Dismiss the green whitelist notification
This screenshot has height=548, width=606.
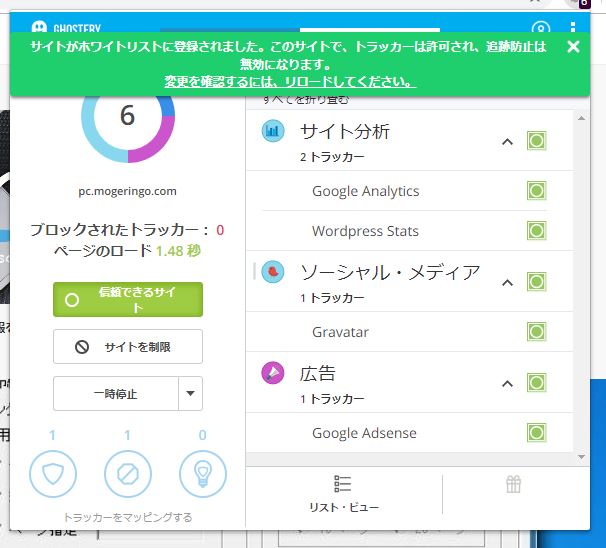coord(573,47)
